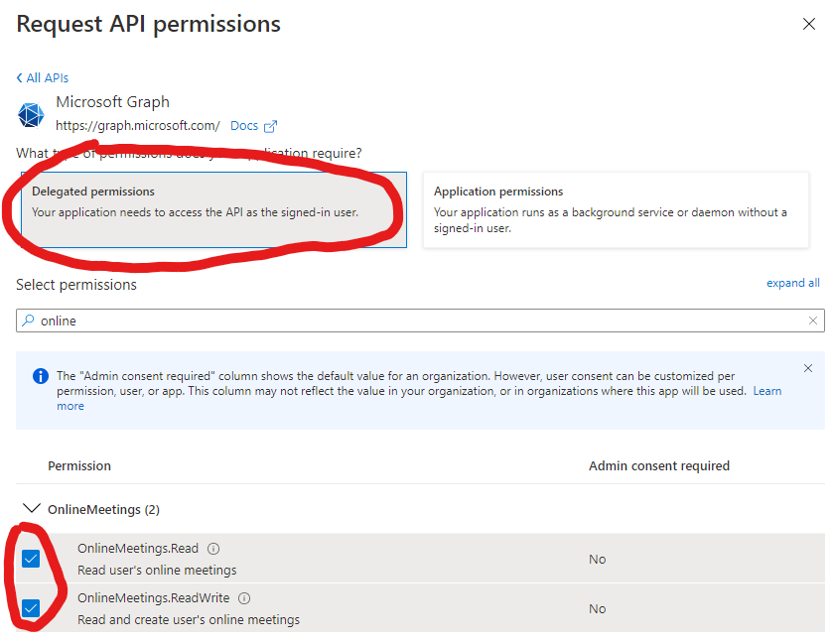This screenshot has width=833, height=644.
Task: Select the Application permissions card
Action: [x=616, y=209]
